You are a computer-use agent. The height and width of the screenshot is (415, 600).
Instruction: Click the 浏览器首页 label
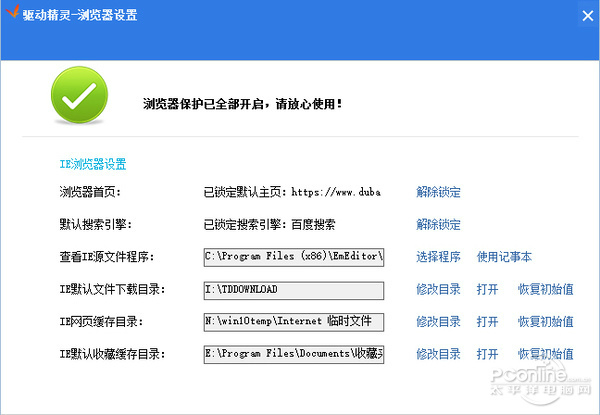90,192
